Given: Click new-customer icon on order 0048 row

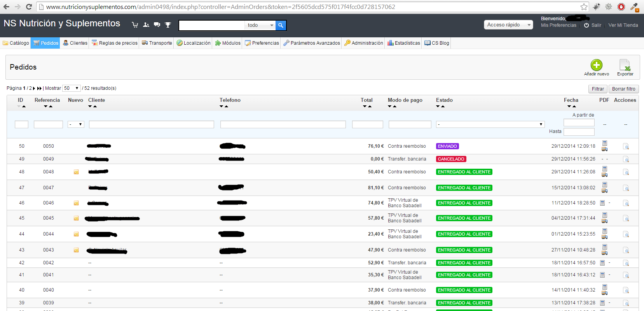Looking at the screenshot, I should tap(76, 172).
